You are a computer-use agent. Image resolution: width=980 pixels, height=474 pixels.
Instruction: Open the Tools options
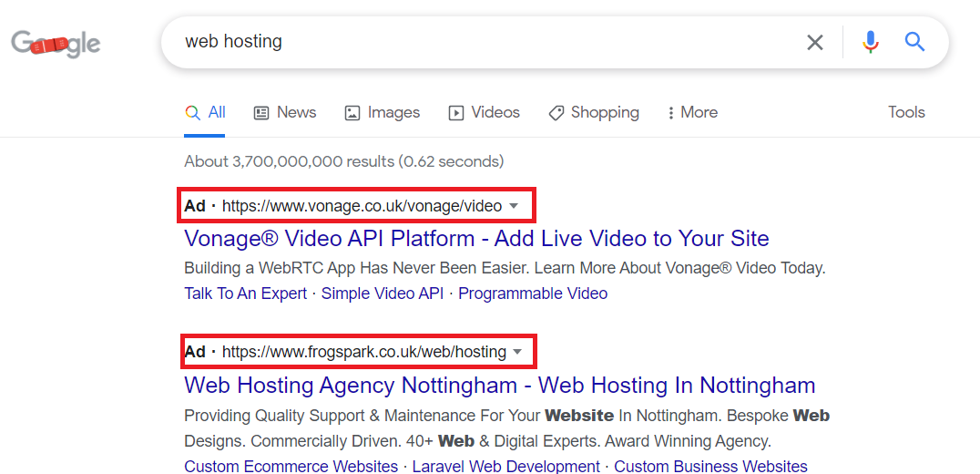(906, 112)
